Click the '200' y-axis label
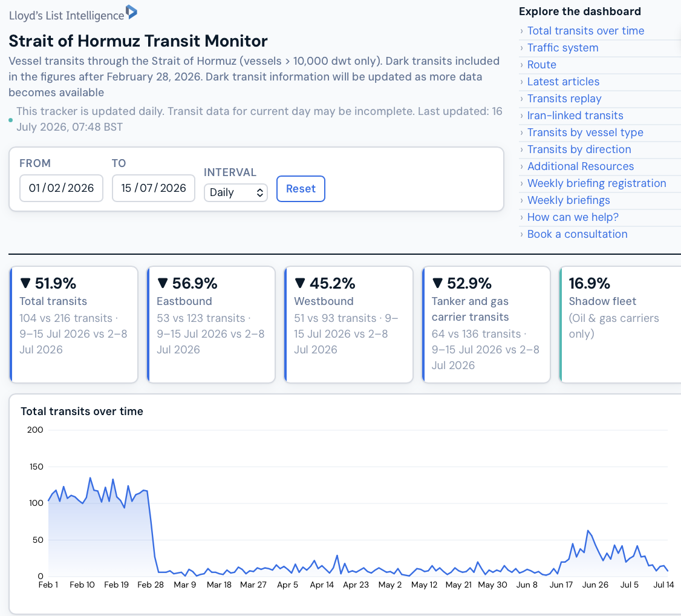The height and width of the screenshot is (616, 681). [x=35, y=430]
